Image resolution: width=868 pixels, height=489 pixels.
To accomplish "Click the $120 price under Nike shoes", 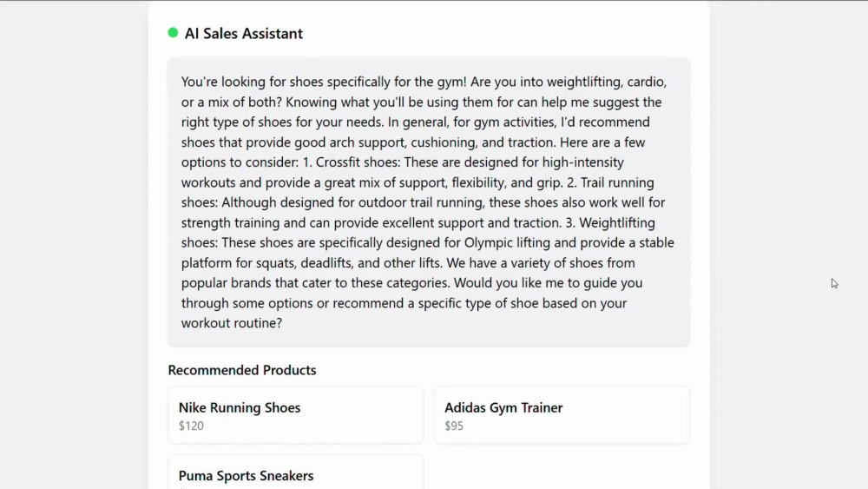I will (191, 426).
